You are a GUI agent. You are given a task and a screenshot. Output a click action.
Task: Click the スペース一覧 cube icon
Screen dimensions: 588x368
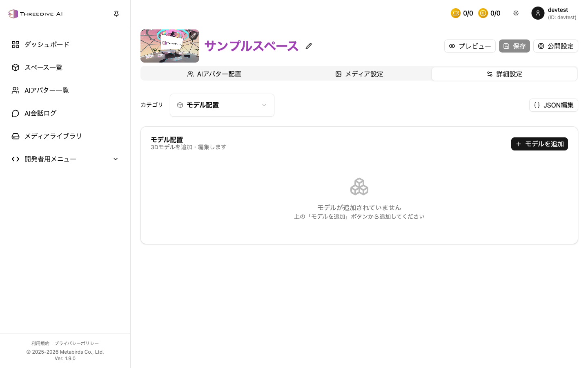[16, 67]
